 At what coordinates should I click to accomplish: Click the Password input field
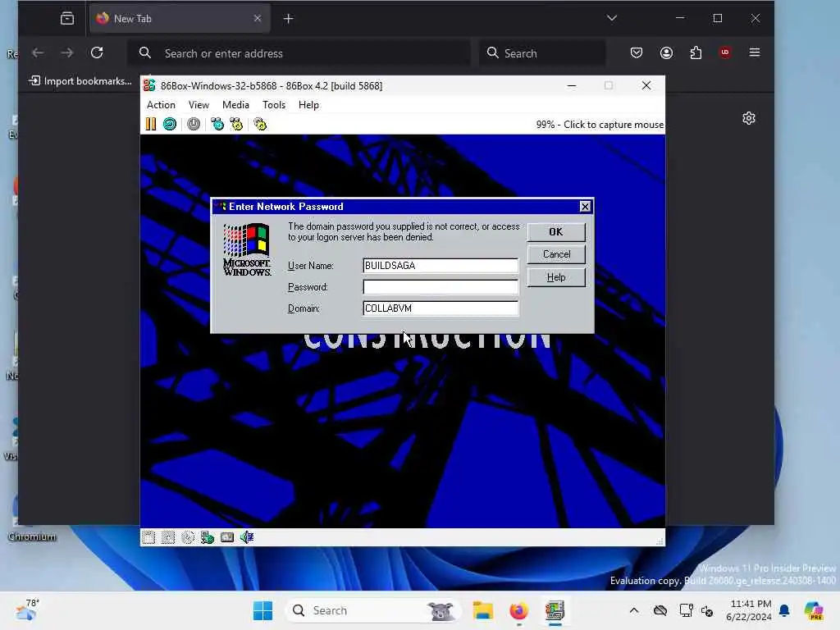coord(441,287)
